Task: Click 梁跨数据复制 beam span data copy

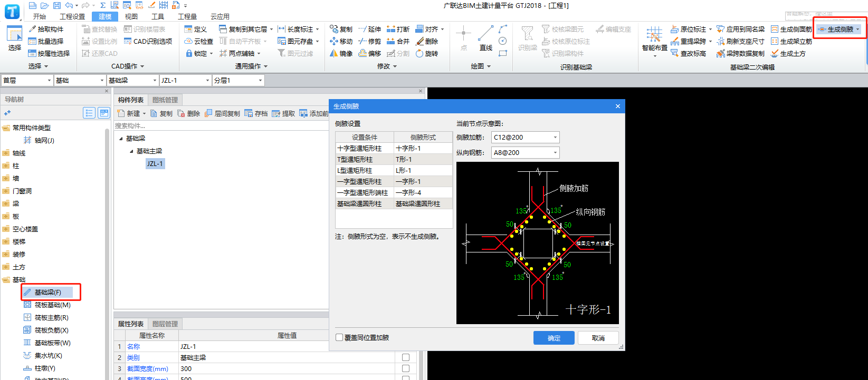Action: point(741,53)
